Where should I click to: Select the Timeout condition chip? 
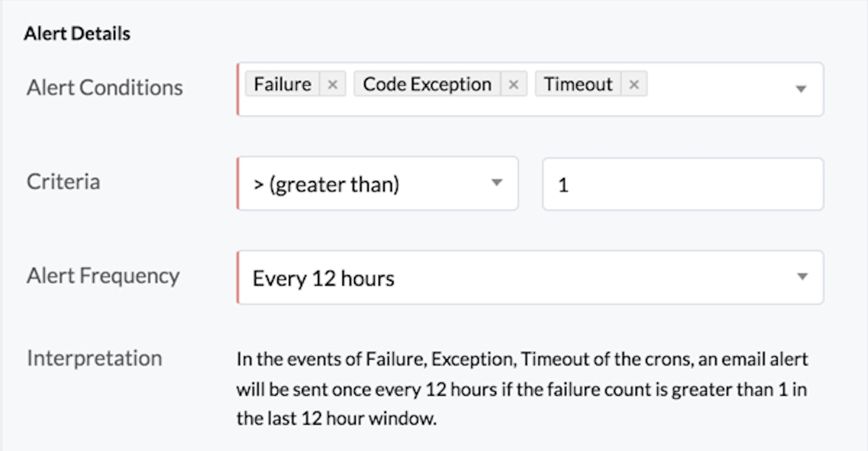coord(577,84)
